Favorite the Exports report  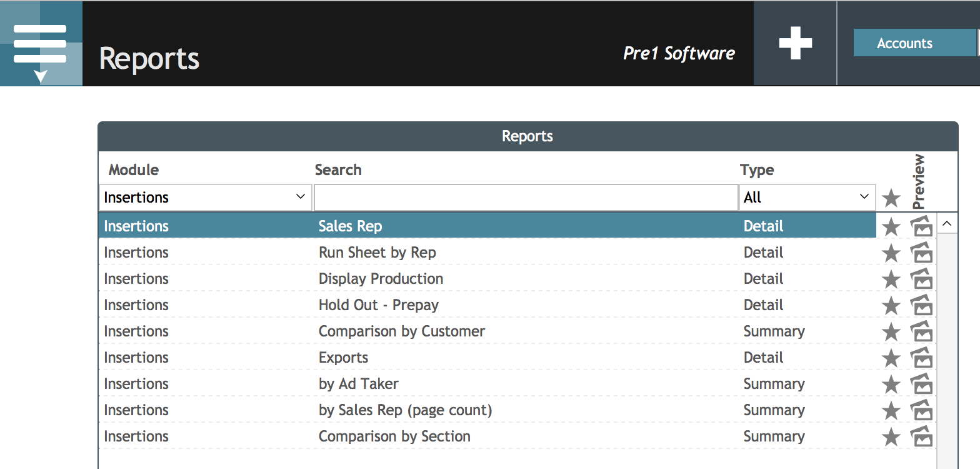tap(891, 358)
